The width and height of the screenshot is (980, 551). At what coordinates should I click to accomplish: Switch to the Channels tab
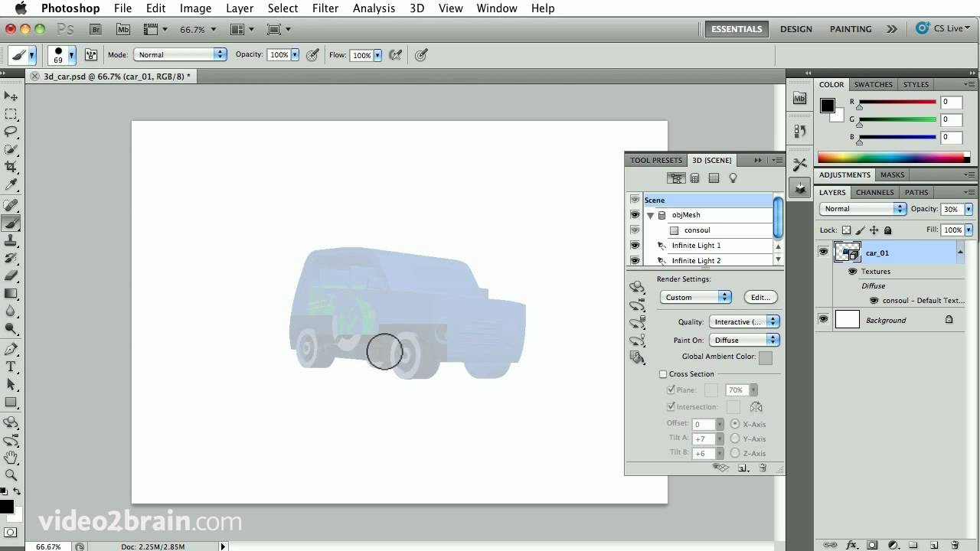tap(874, 193)
